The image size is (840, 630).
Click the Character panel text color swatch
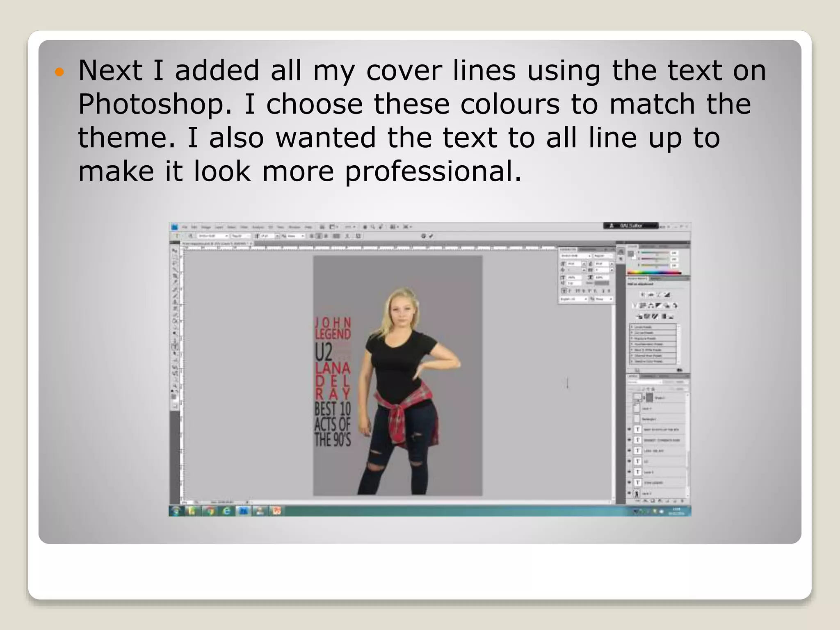coord(602,283)
